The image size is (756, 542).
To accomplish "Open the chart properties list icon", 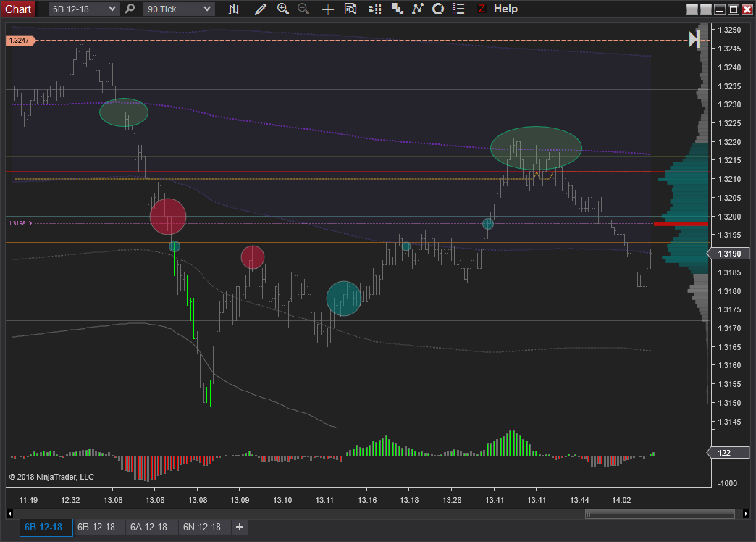I will click(x=458, y=9).
